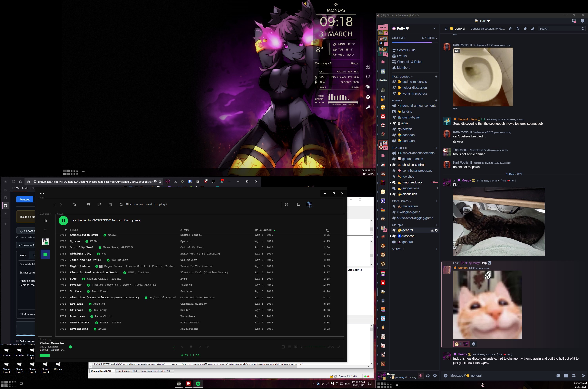588x389 pixels.
Task: Click fullscreen expand icon in Spotify player
Action: pos(339,347)
